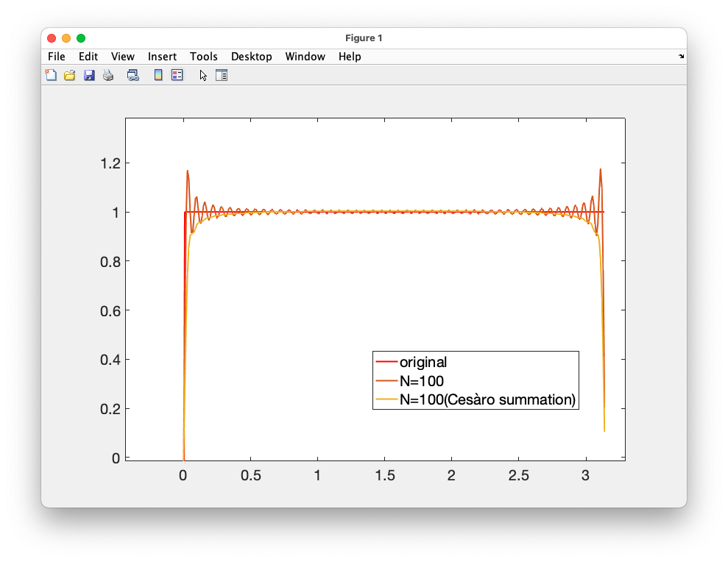
Task: Click the Open File folder icon
Action: [x=70, y=75]
